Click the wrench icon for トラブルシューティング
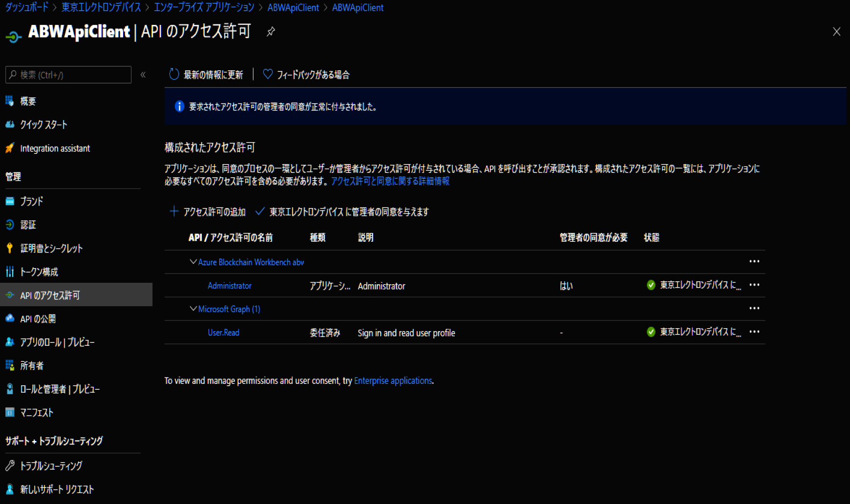The image size is (850, 504). click(x=10, y=465)
